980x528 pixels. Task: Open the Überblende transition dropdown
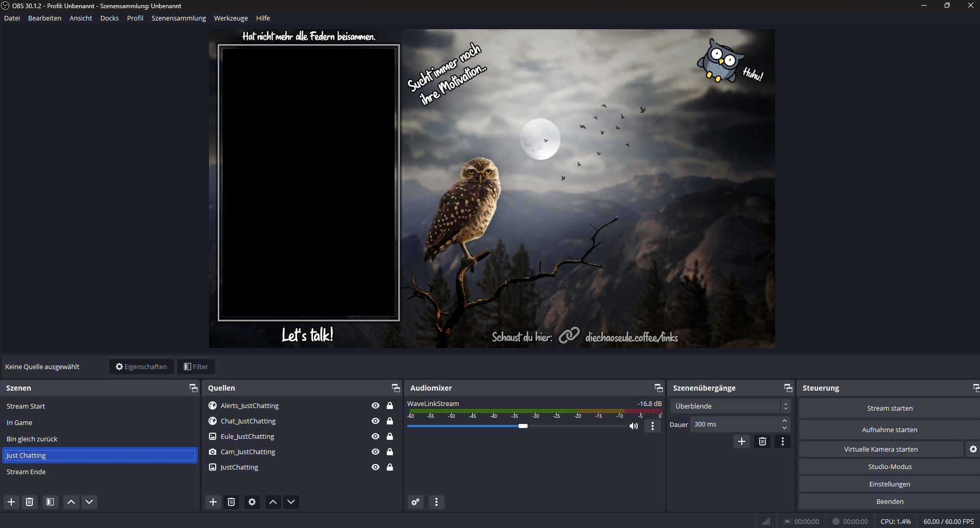pos(730,406)
